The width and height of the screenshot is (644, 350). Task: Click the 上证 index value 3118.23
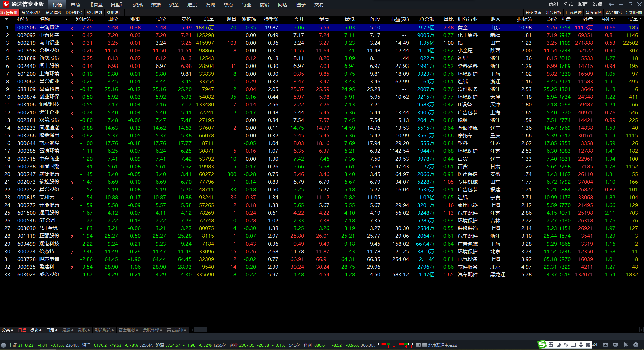26,345
